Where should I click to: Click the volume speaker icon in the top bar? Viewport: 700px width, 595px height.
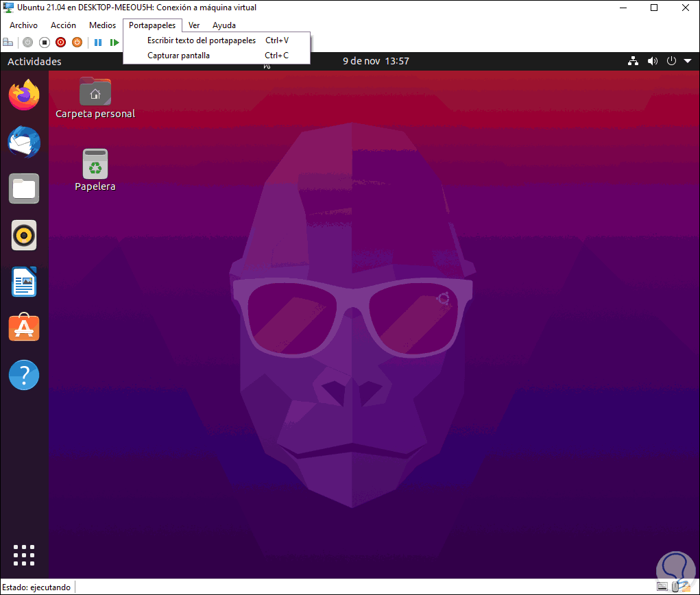tap(652, 61)
